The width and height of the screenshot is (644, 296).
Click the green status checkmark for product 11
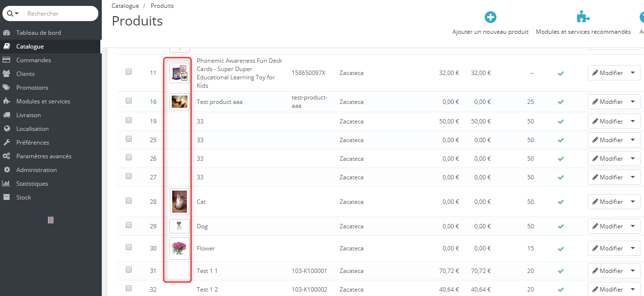[561, 74]
